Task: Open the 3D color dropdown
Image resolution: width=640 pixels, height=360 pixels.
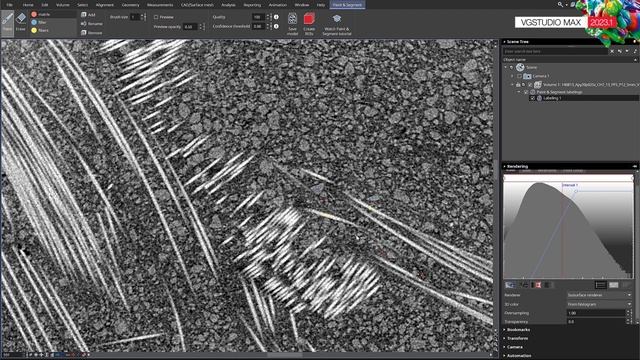Action: tap(599, 304)
